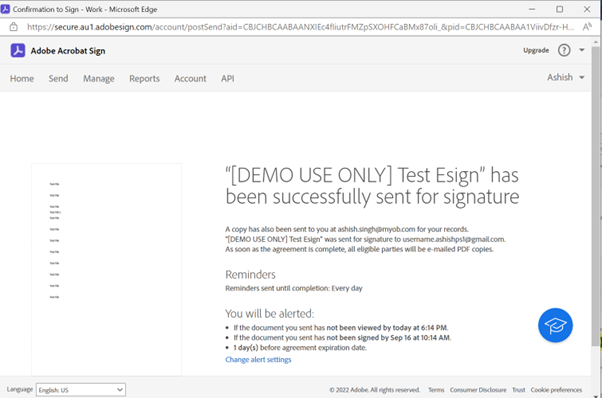Click the URL address bar field

pyautogui.click(x=300, y=27)
